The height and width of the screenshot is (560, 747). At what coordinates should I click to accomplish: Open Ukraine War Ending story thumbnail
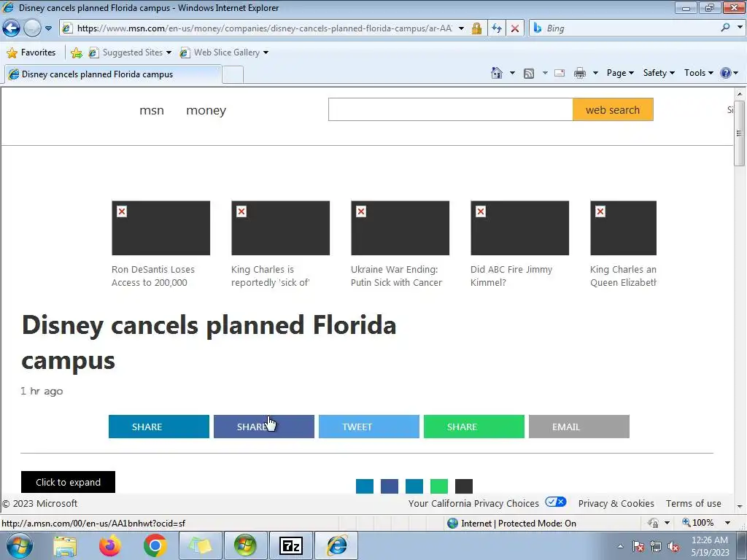tap(400, 227)
